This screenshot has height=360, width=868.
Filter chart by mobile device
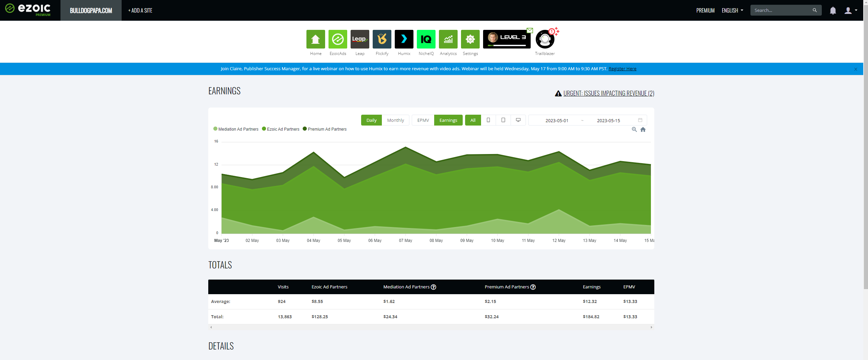pos(488,120)
